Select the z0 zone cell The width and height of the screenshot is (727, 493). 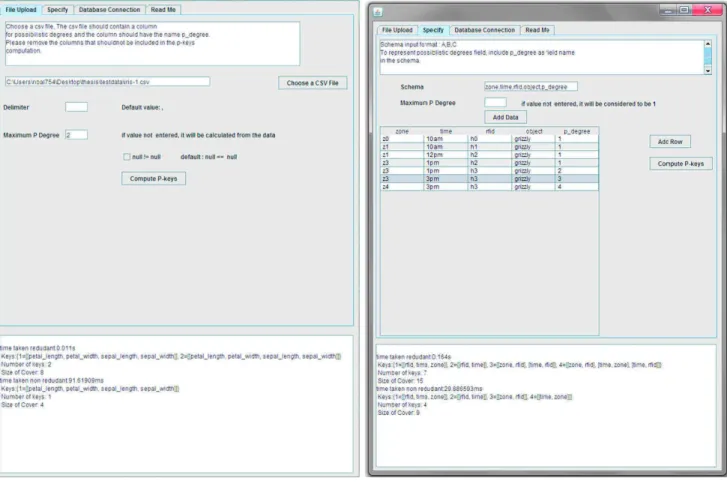click(402, 139)
